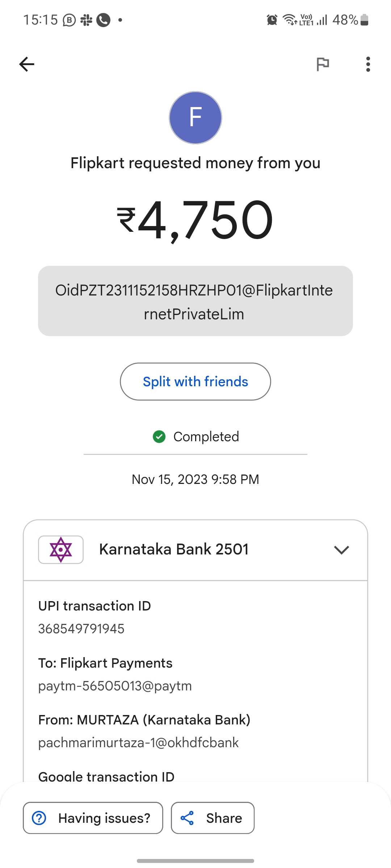Tap the Karnataka Bank logo icon
This screenshot has height=868, width=391.
click(61, 549)
